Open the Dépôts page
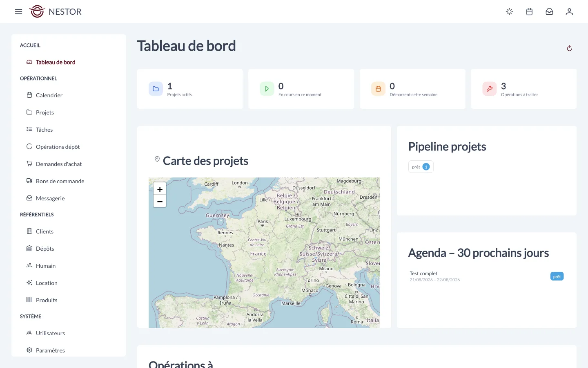 click(45, 249)
